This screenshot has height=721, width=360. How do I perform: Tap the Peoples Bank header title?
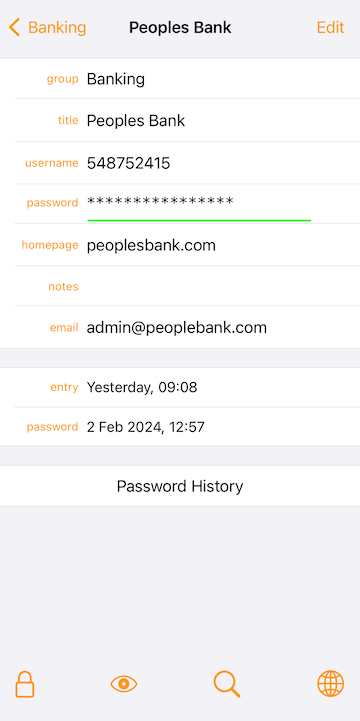tap(180, 28)
